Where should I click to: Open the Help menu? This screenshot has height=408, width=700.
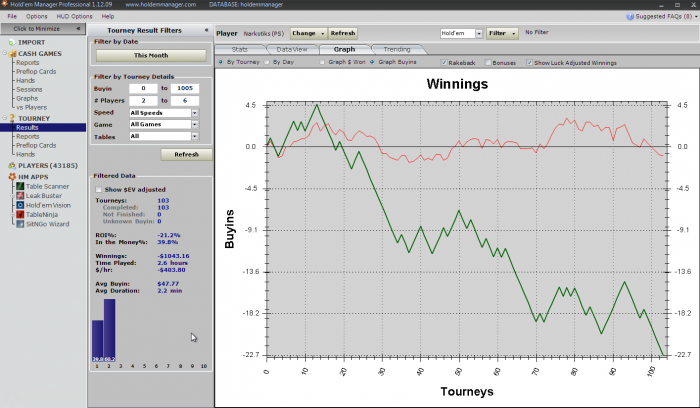click(x=108, y=17)
